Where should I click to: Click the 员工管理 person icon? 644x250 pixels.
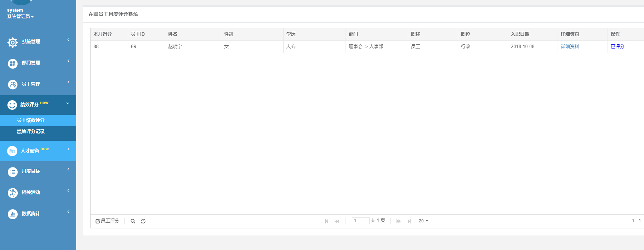(x=13, y=85)
